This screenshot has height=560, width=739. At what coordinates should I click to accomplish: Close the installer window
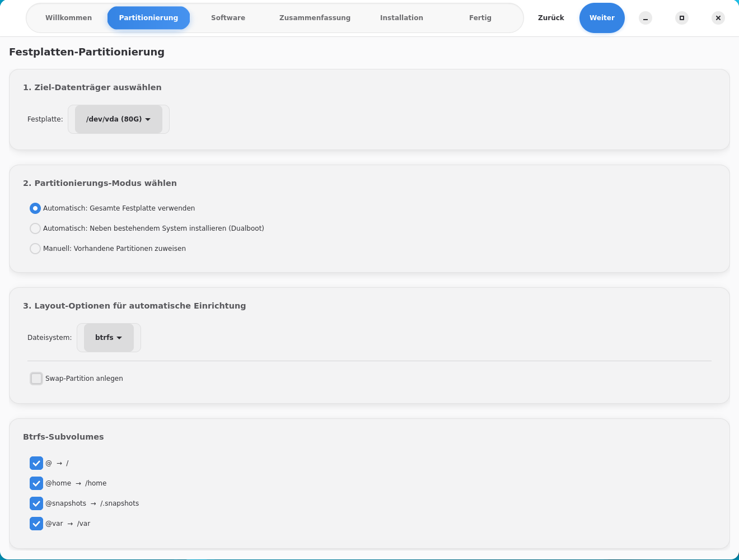pos(718,18)
